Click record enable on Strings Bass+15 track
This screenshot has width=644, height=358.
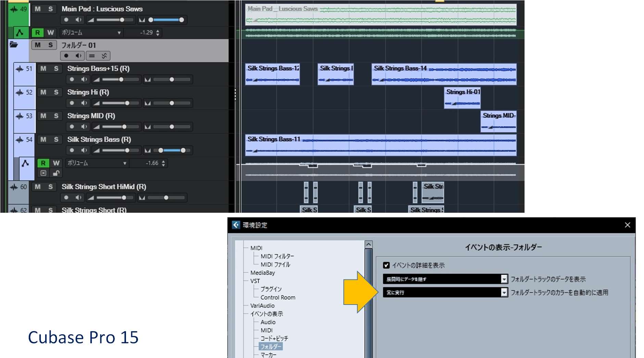click(x=72, y=79)
